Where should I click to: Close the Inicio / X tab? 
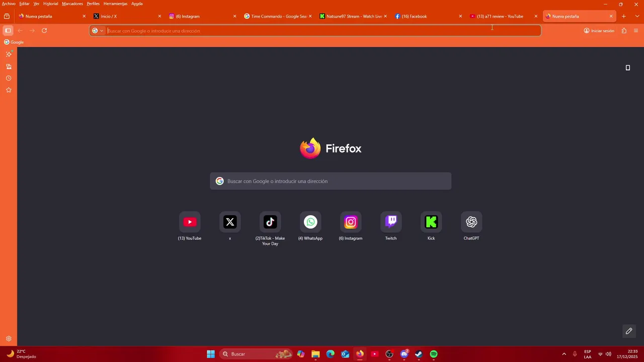click(159, 16)
